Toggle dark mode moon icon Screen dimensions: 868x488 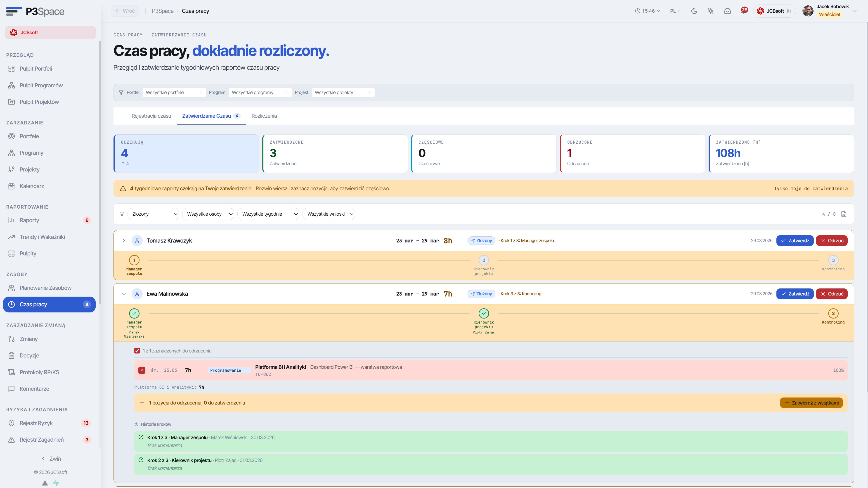pos(694,11)
